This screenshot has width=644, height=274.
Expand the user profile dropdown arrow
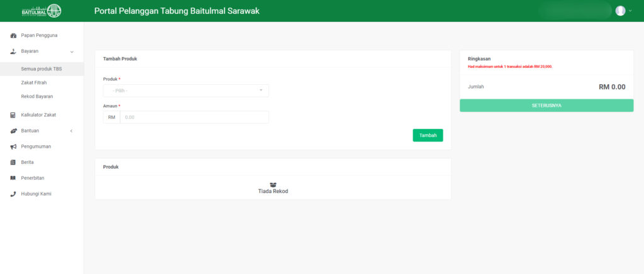point(630,11)
